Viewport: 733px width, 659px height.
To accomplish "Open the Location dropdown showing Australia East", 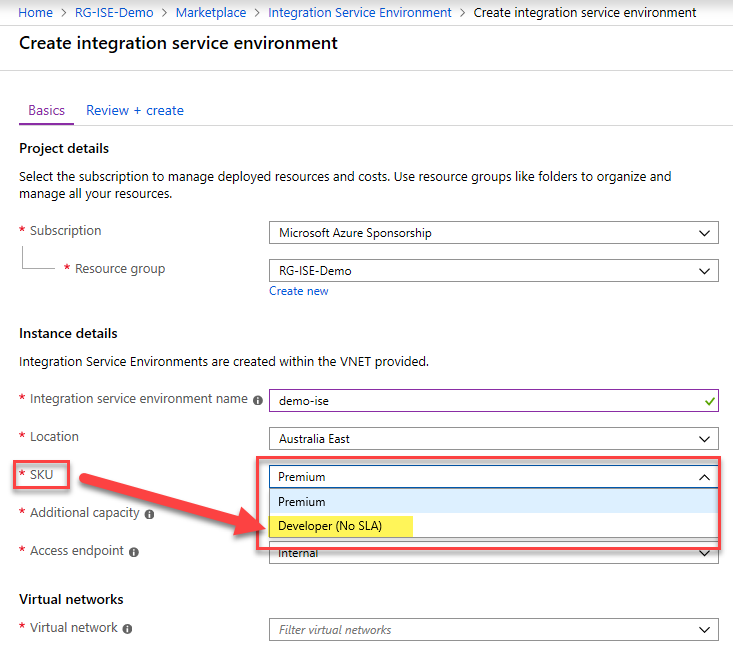I will (x=493, y=438).
